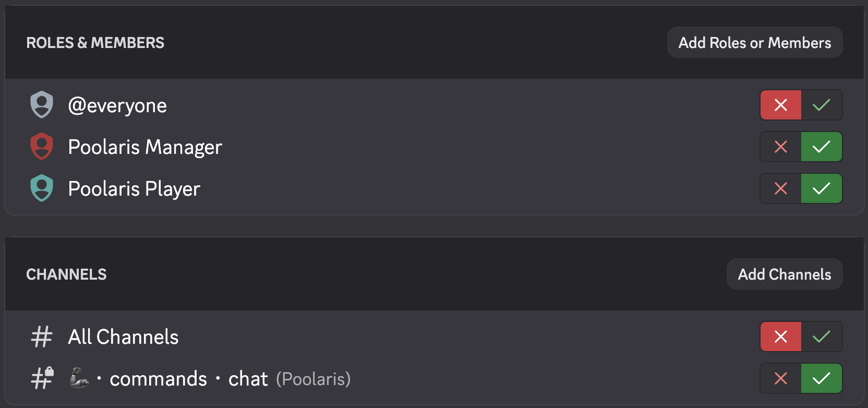The width and height of the screenshot is (868, 408).
Task: Click the locked hashtag icon on commands chat channel
Action: [42, 378]
